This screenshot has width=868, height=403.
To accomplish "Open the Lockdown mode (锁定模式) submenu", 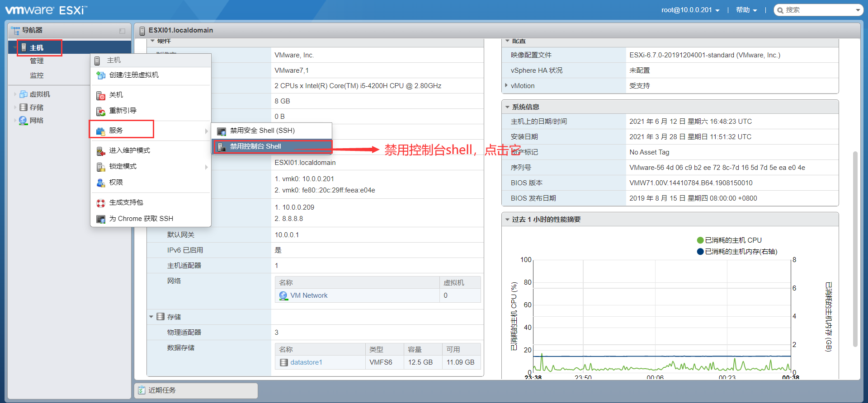I will 151,166.
